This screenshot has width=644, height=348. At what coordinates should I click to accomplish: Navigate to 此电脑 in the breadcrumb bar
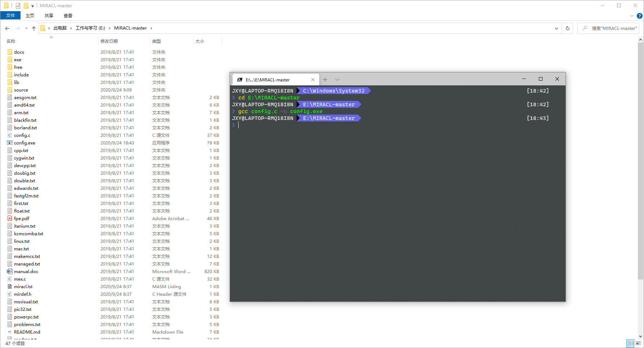(x=60, y=28)
